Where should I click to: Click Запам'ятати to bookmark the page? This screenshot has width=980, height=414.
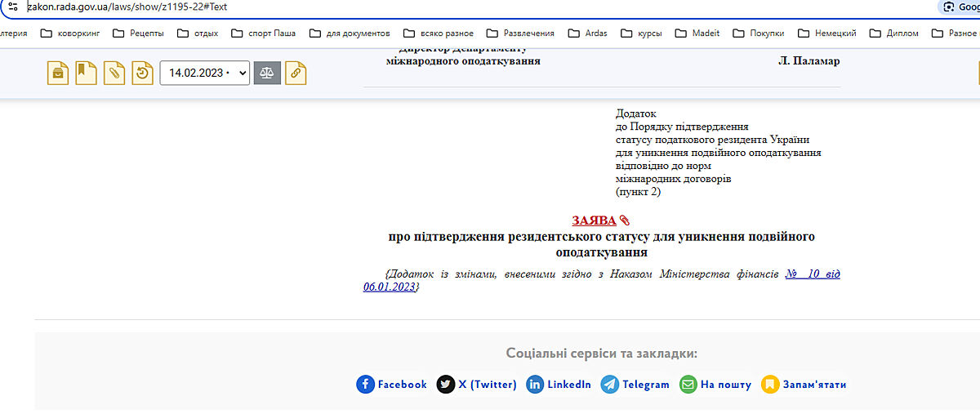tap(804, 384)
